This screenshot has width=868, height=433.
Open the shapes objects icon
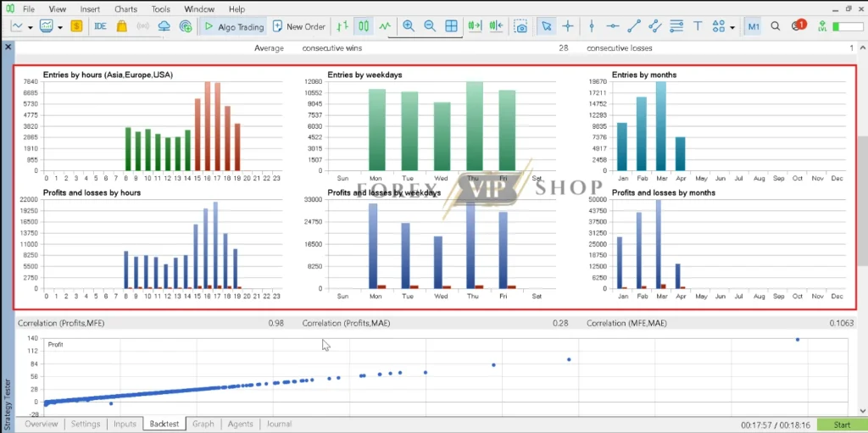coord(719,26)
